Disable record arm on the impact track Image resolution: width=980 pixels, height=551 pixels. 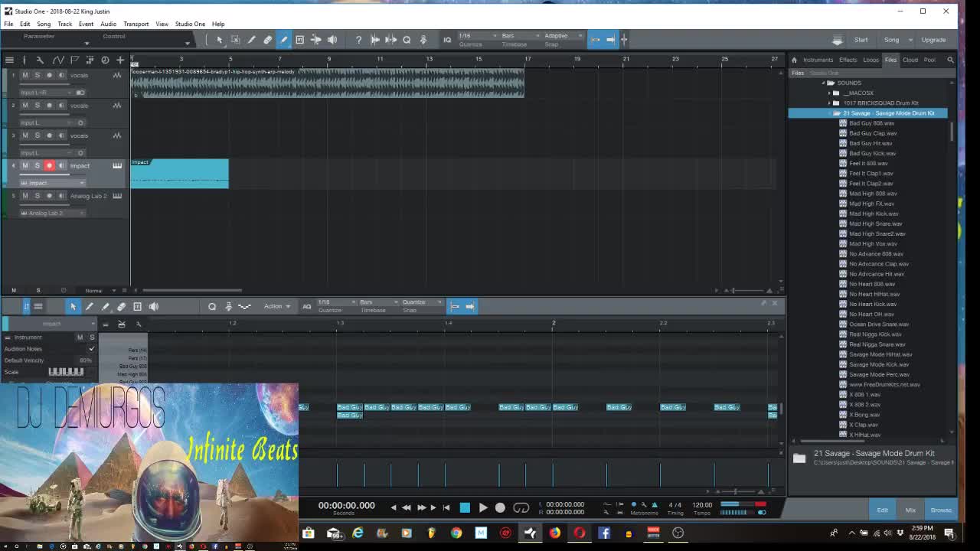click(x=51, y=165)
